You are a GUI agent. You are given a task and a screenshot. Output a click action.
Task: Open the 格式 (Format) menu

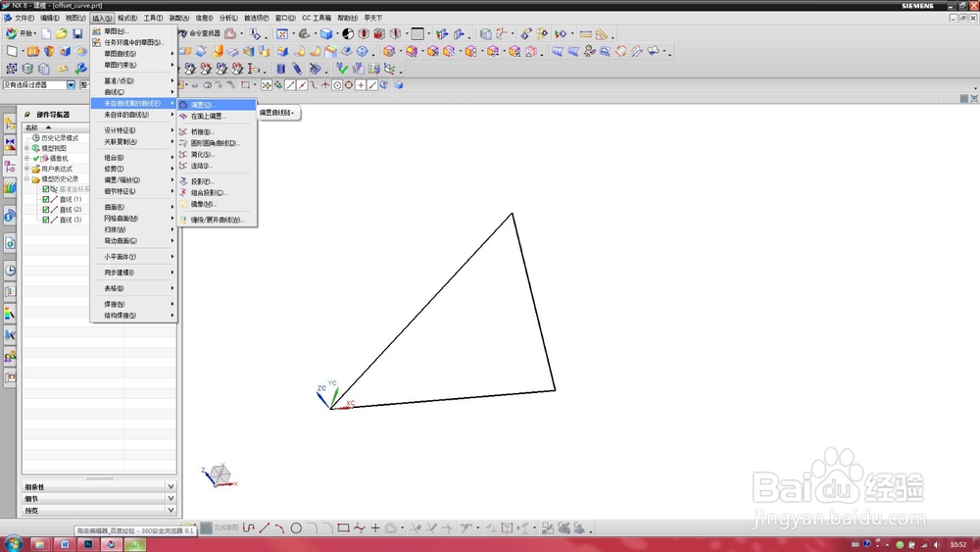coord(127,18)
